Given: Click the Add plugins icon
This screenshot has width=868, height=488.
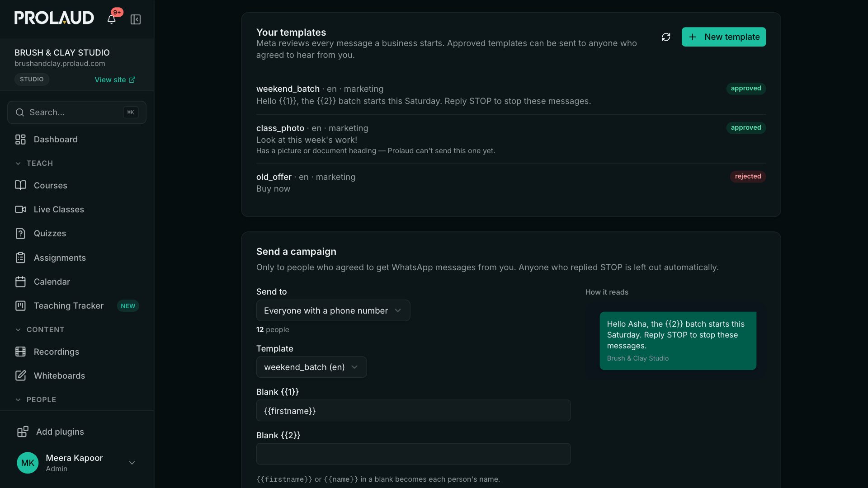Looking at the screenshot, I should (x=23, y=432).
